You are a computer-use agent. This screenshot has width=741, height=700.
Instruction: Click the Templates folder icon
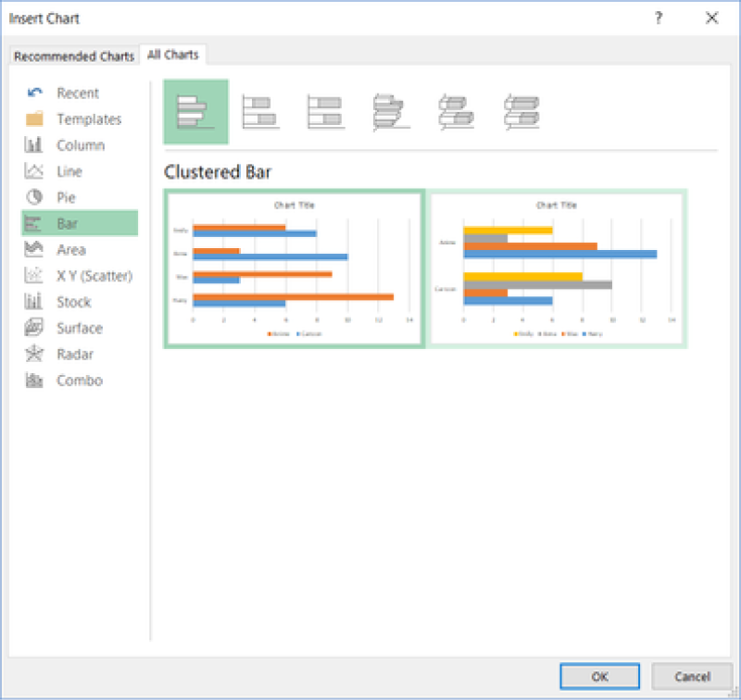click(34, 119)
